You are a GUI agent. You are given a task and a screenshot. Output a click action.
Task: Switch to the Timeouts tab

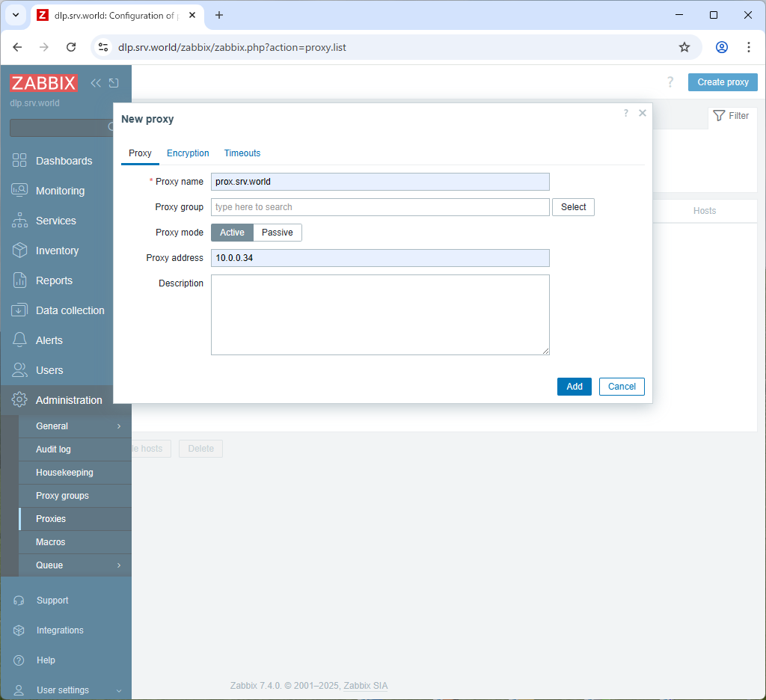pos(242,153)
